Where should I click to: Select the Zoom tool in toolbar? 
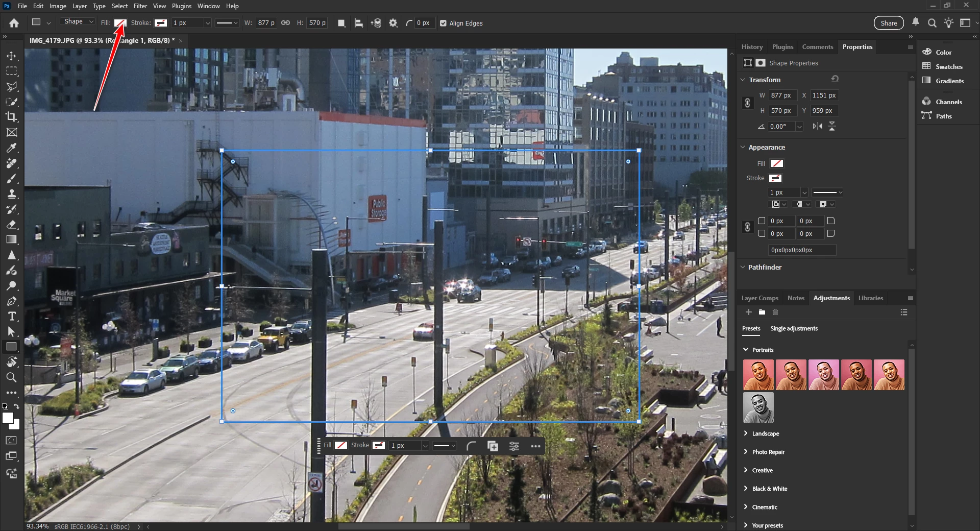coord(11,377)
